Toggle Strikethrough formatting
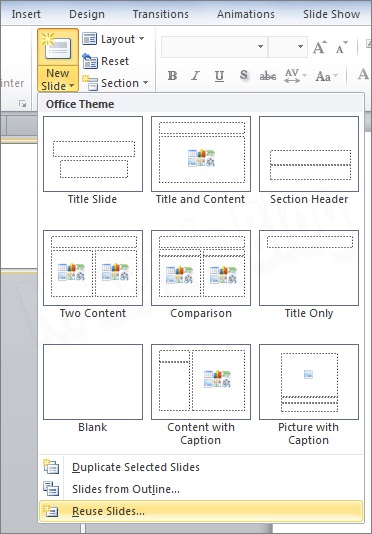 click(x=268, y=75)
